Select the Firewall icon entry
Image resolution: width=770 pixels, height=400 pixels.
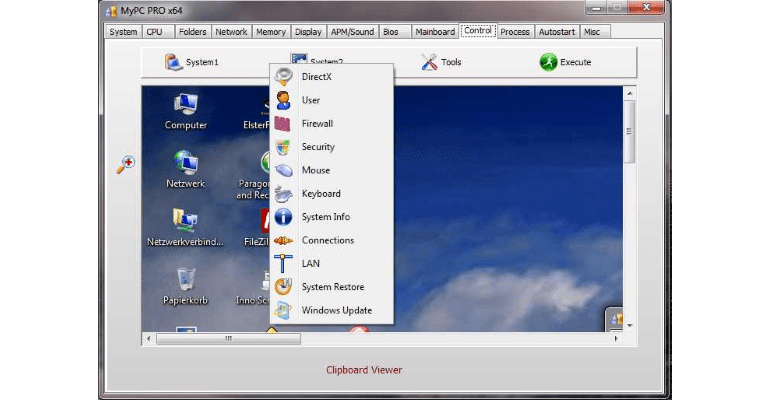point(284,124)
